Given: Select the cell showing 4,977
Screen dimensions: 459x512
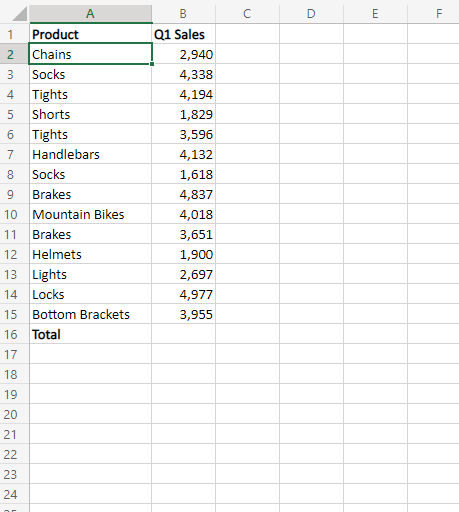Looking at the screenshot, I should pyautogui.click(x=183, y=294).
